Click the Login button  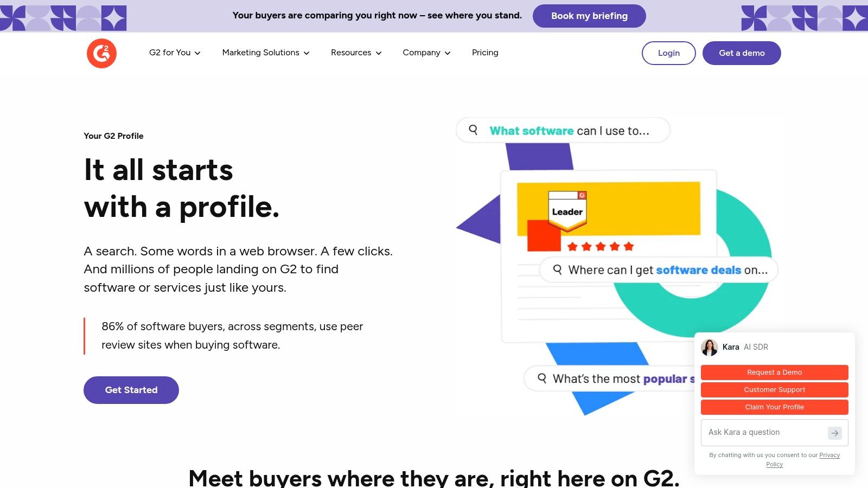pos(669,53)
